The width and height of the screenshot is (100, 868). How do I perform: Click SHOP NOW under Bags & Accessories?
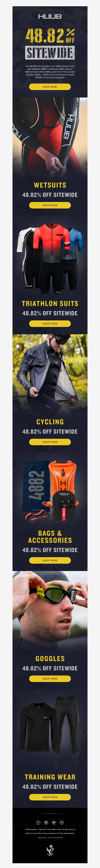click(50, 560)
